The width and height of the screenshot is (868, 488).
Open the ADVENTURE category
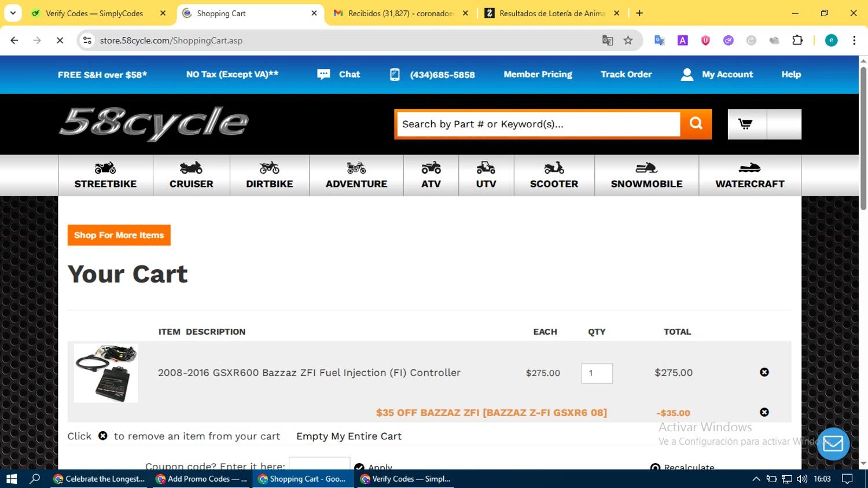point(356,175)
